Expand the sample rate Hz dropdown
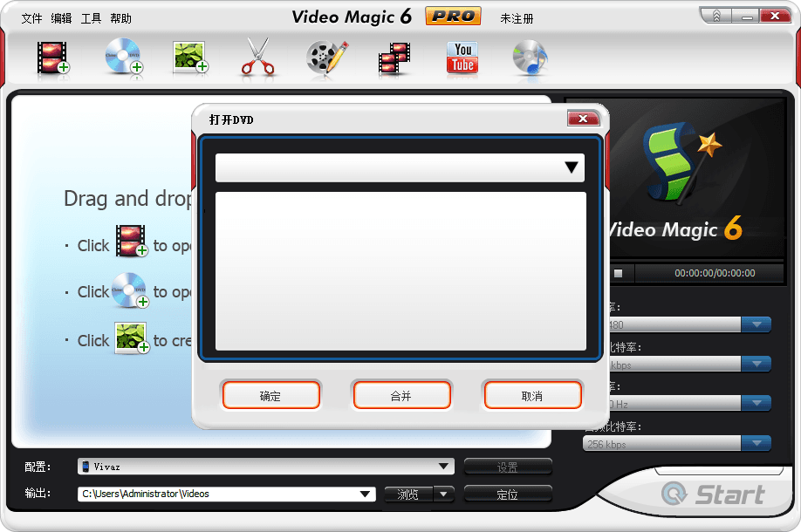Screen dimensions: 801x532 [x=756, y=403]
